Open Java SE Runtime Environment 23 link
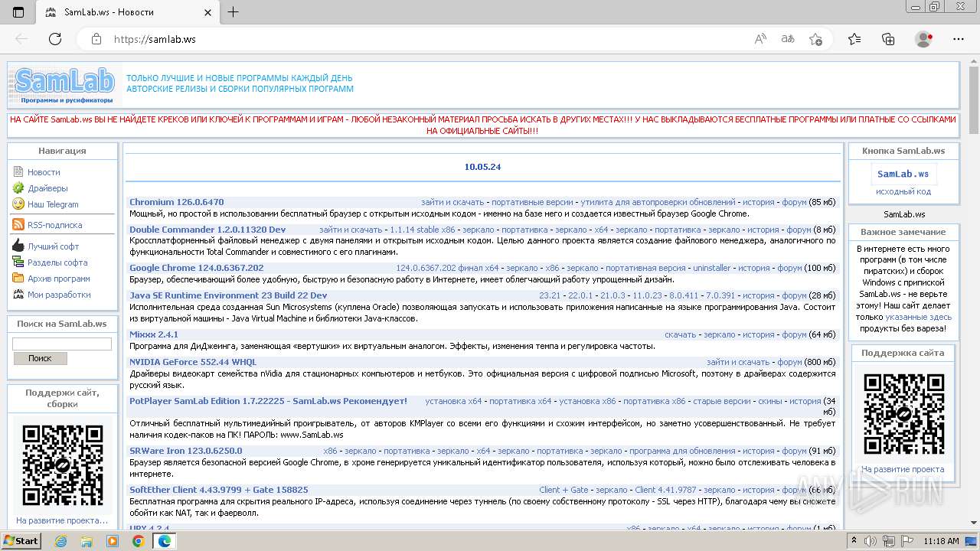 [228, 295]
